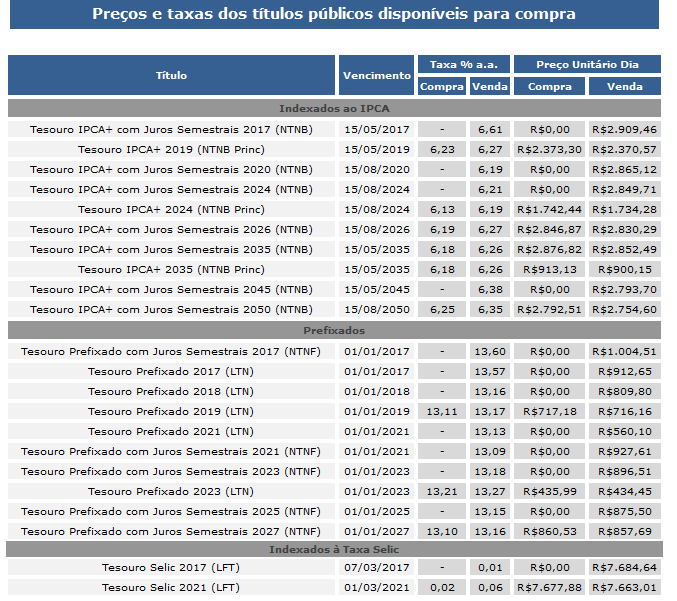Click Tesouro IPCA+ com Juros Semestrais 2026 (NTNB)

(171, 229)
